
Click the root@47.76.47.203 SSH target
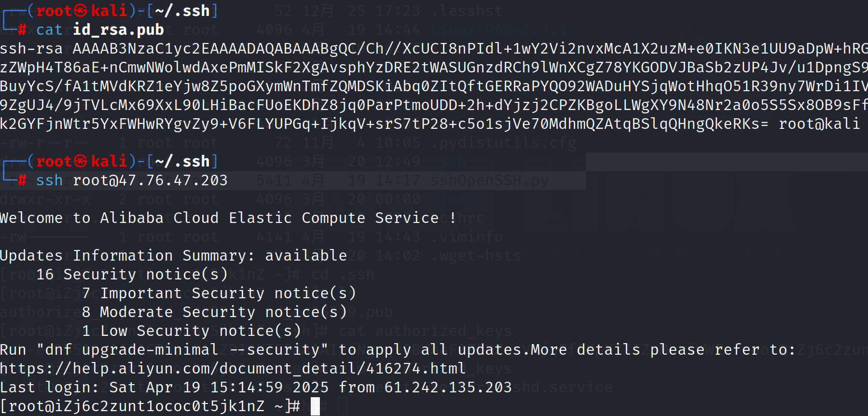[150, 180]
